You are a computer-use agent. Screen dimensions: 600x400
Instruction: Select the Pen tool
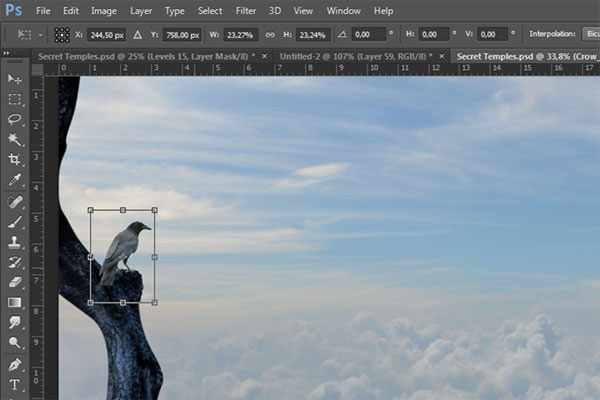15,364
